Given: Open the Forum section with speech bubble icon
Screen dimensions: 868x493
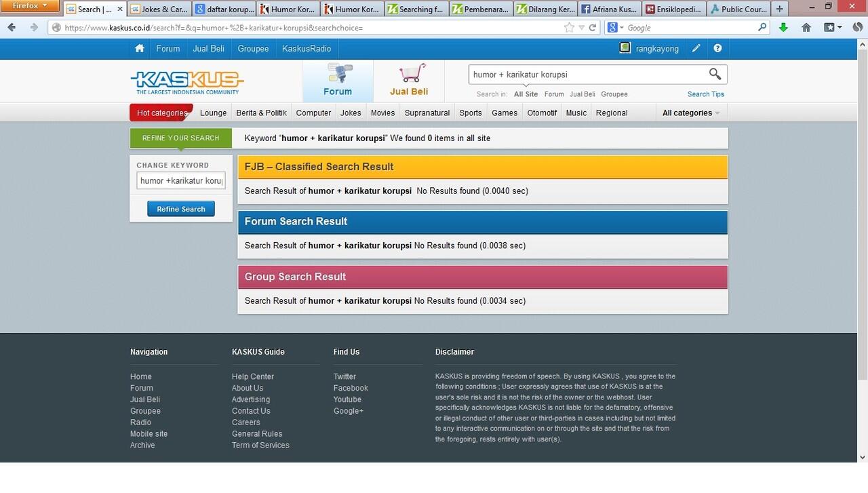Looking at the screenshot, I should [338, 81].
